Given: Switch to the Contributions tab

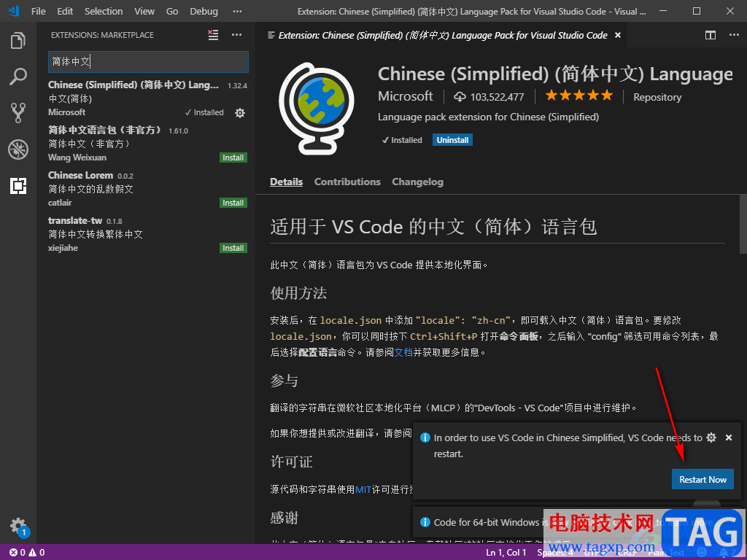Looking at the screenshot, I should click(347, 182).
